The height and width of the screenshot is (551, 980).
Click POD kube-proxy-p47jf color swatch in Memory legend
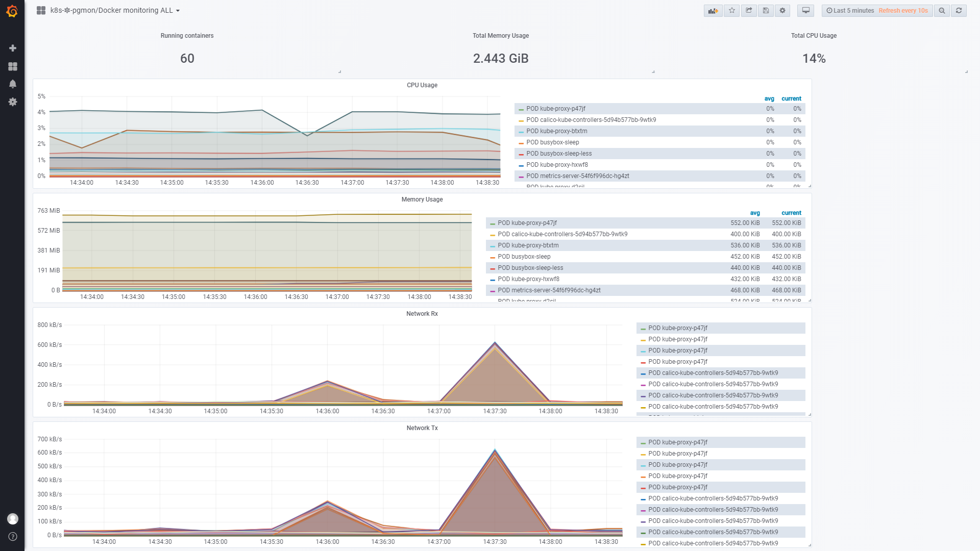(x=493, y=223)
